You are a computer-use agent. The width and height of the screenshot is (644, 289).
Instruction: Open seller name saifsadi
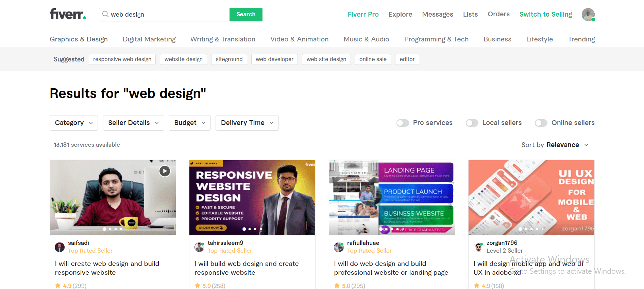coord(79,243)
